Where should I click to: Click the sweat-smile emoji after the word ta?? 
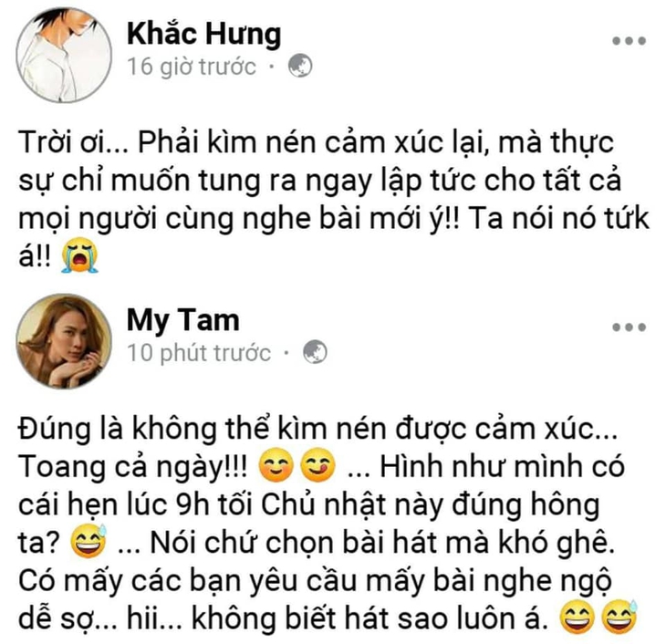coord(88,540)
